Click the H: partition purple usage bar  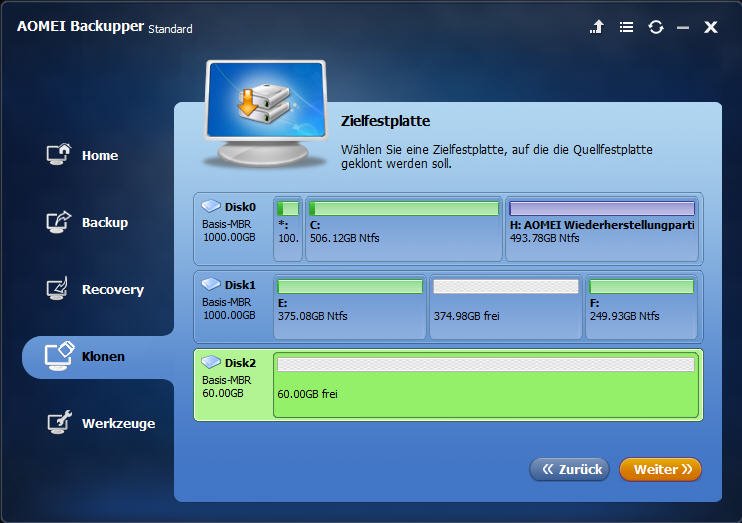coord(602,208)
